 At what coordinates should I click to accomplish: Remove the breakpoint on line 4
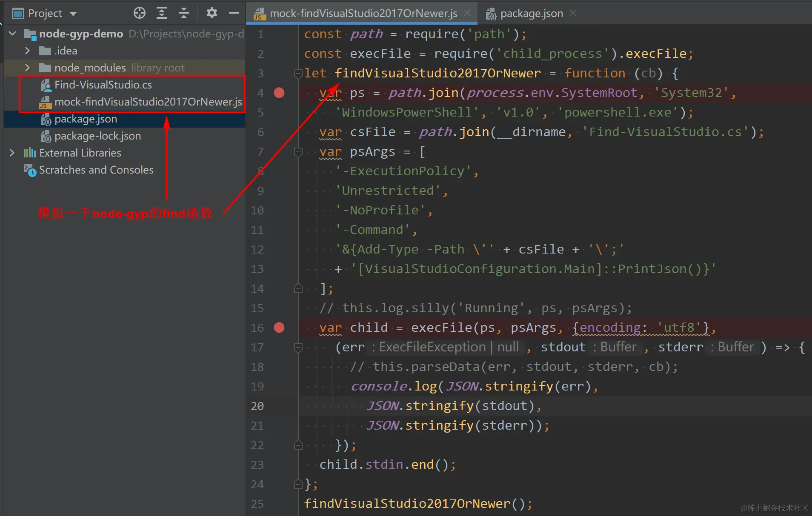tap(279, 93)
